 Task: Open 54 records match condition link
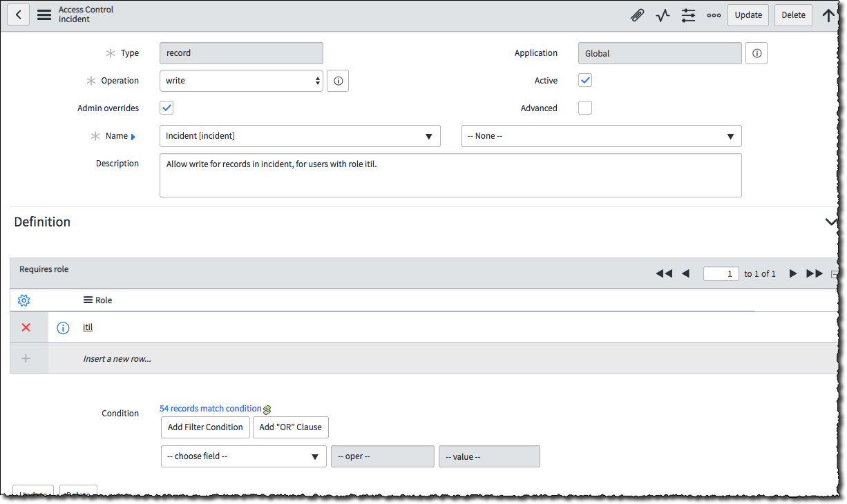[211, 409]
